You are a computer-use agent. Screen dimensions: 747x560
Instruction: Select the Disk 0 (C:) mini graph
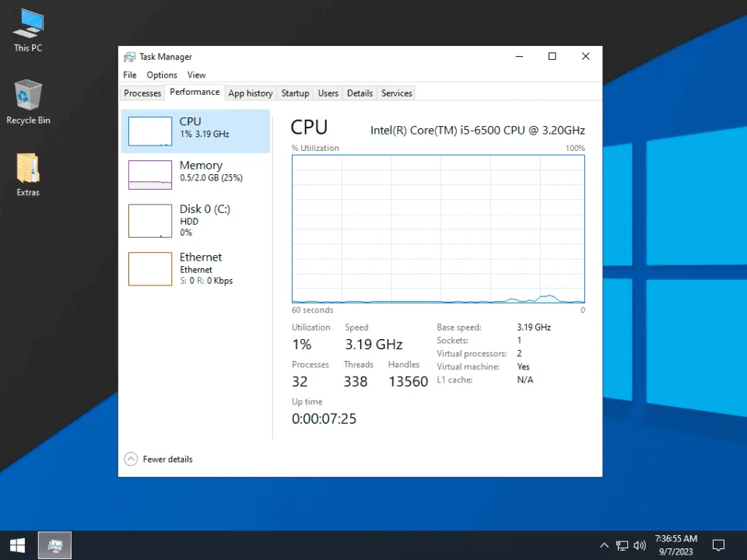click(x=150, y=221)
